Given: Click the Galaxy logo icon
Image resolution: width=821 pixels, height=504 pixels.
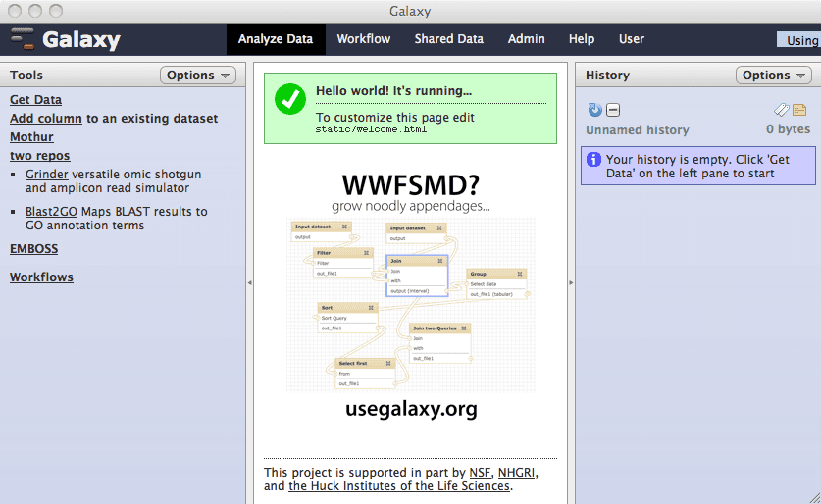Looking at the screenshot, I should click(23, 39).
